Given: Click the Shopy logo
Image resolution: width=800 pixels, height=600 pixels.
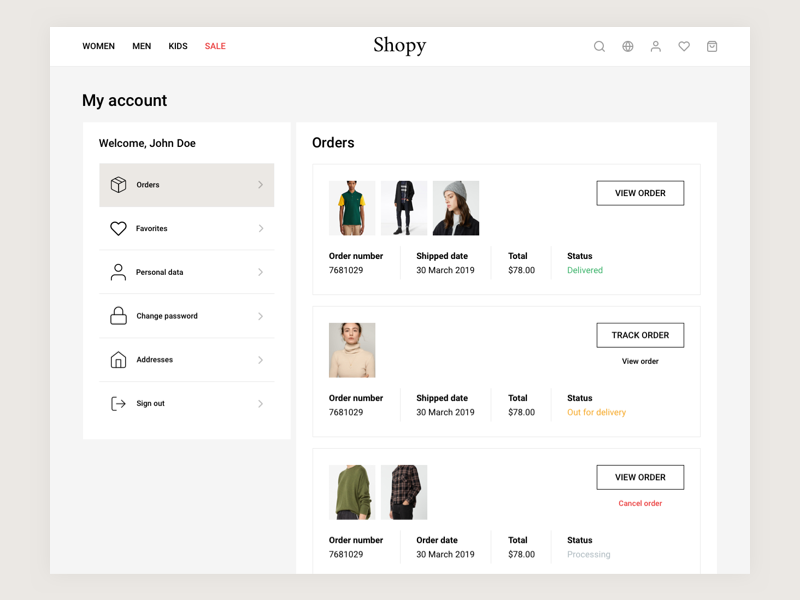Looking at the screenshot, I should [399, 45].
